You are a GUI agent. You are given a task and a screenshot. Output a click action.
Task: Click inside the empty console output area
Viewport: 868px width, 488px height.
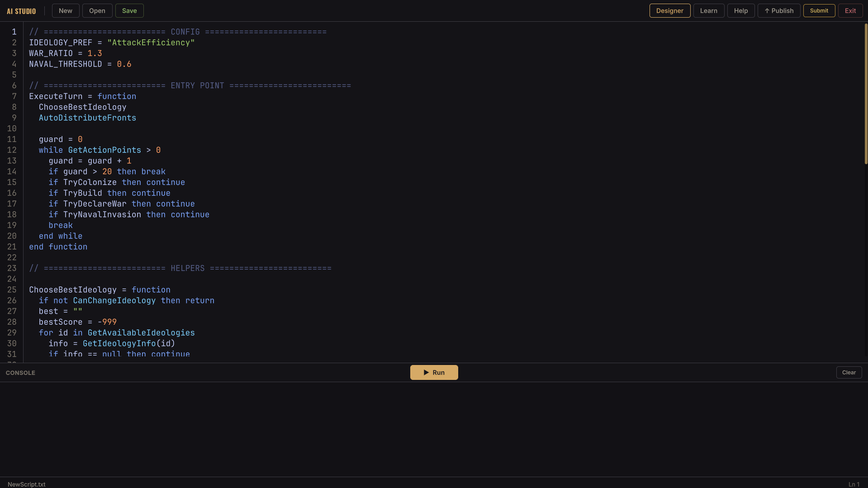point(434,429)
